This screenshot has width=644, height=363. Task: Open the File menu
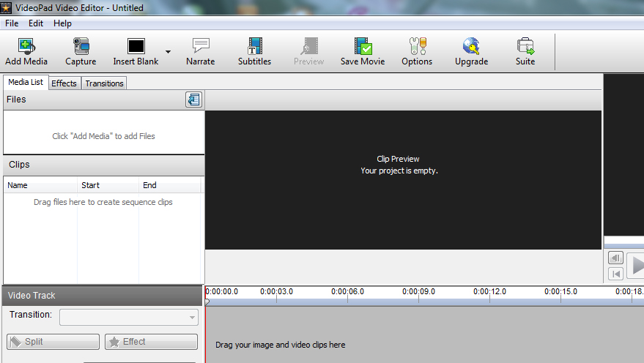point(12,23)
